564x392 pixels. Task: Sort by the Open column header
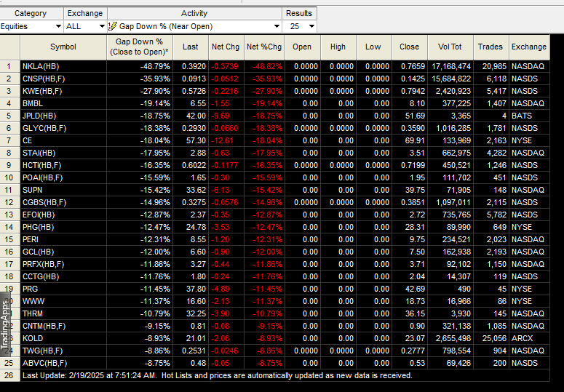302,47
